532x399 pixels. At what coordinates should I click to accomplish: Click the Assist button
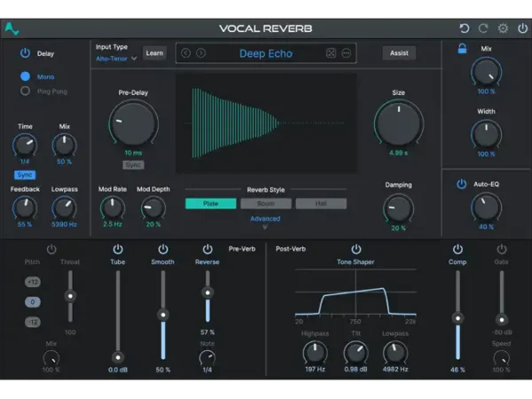coord(399,53)
